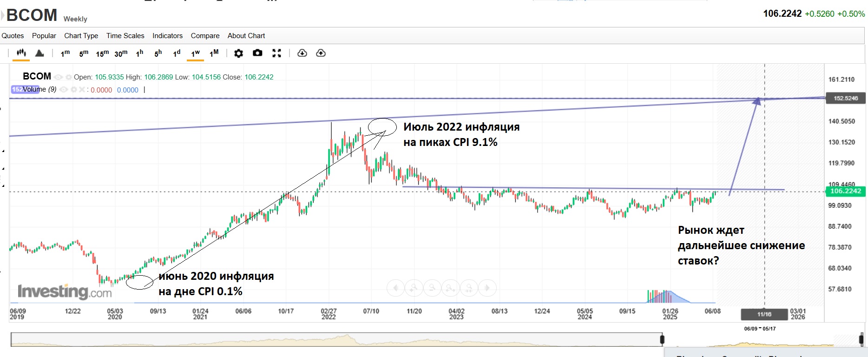Remove the Volume indicator with X icon
The height and width of the screenshot is (357, 868).
point(82,90)
